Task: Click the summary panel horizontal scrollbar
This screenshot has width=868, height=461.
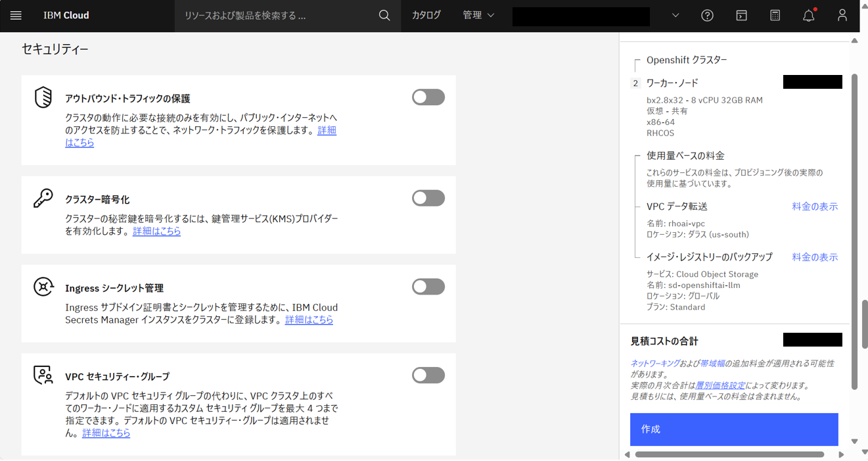Action: (x=729, y=454)
